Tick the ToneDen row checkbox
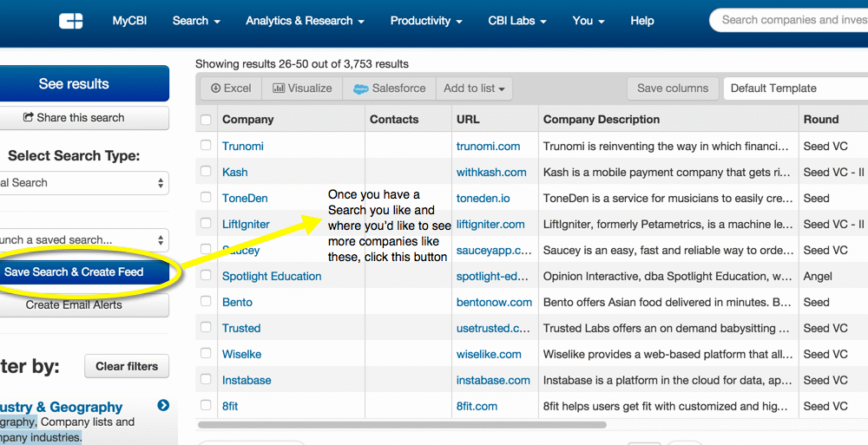Viewport: 868px width, 445px height. [x=206, y=197]
